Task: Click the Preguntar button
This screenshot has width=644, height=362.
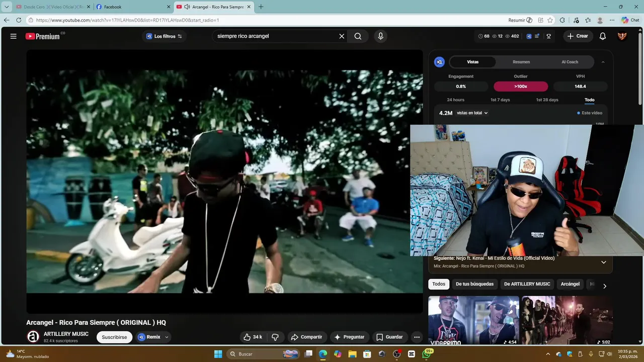Action: point(349,337)
